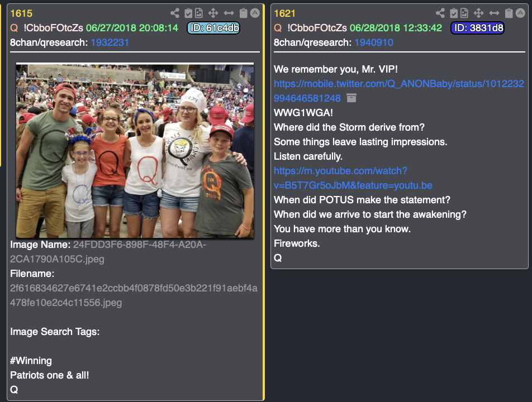This screenshot has width=532, height=402.
Task: Select the dark blue ID 3831d8 badge
Action: pyautogui.click(x=477, y=28)
